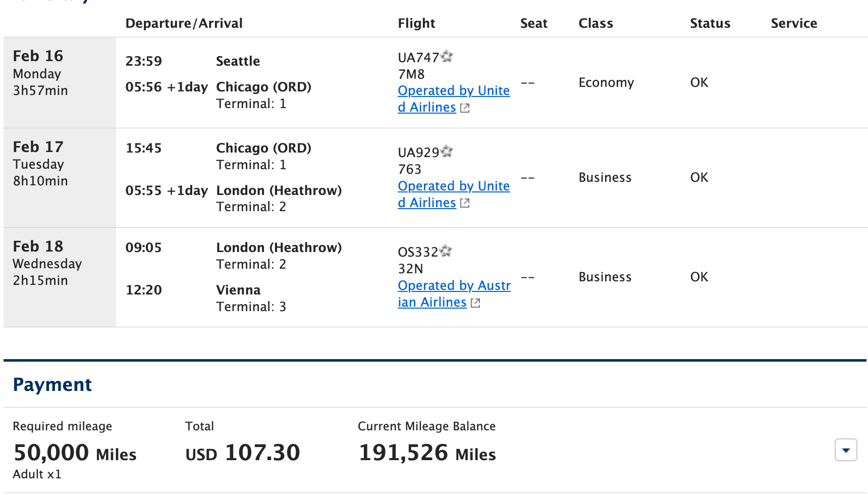868x495 pixels.
Task: Click external link icon on UA929 operator link
Action: [465, 203]
